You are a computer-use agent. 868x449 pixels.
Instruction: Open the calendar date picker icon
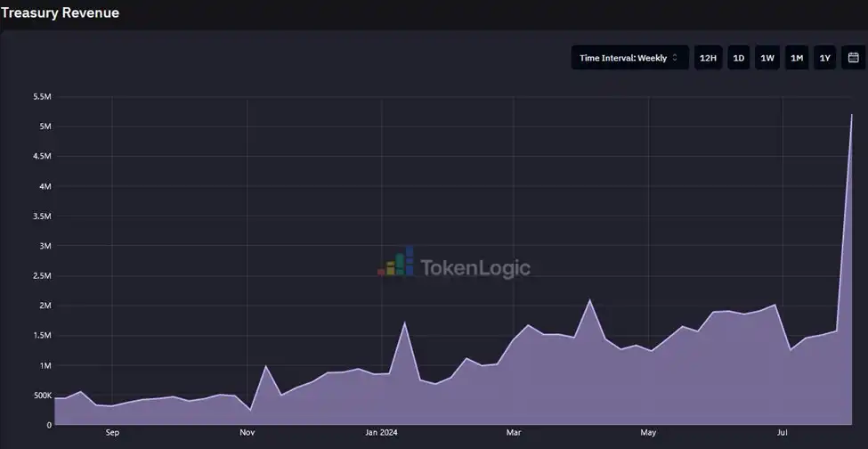point(852,58)
